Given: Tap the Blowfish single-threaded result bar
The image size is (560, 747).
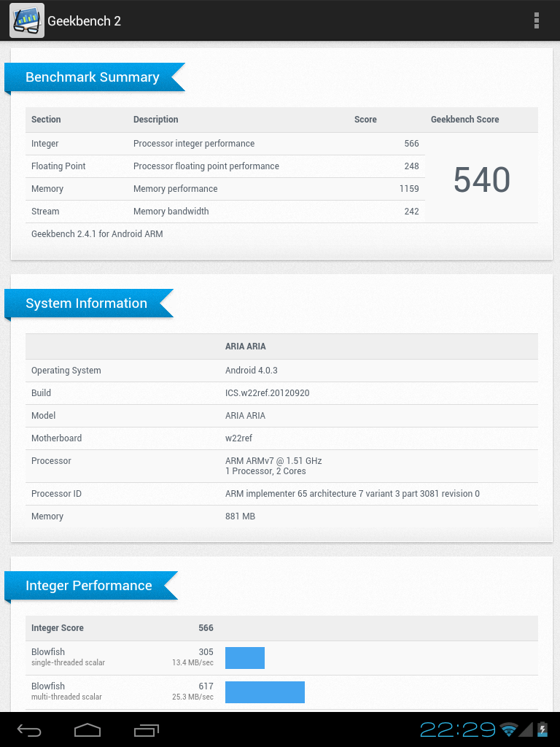Looking at the screenshot, I should 245,657.
